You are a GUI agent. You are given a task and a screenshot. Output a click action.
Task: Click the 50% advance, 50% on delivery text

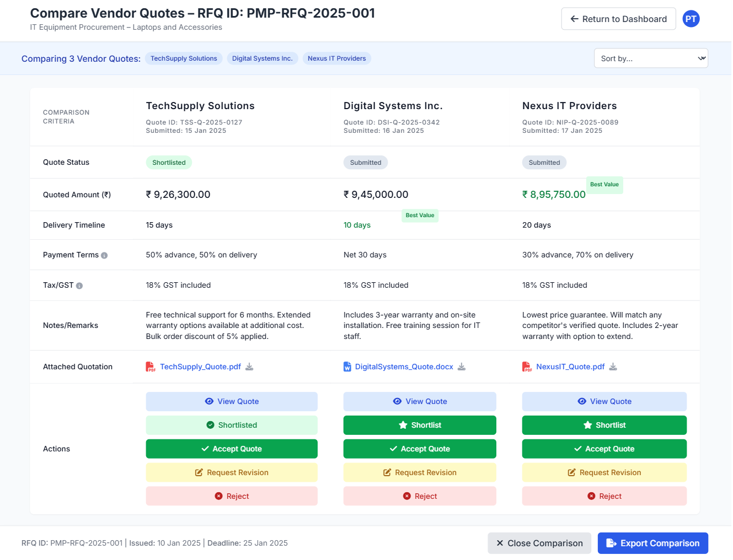coord(201,255)
